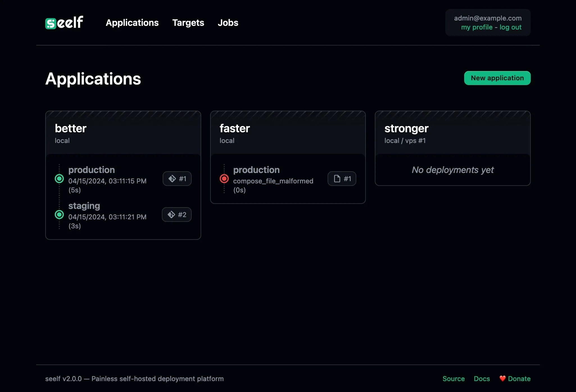This screenshot has height=392, width=576.
Task: Open the Source link in footer
Action: 453,379
